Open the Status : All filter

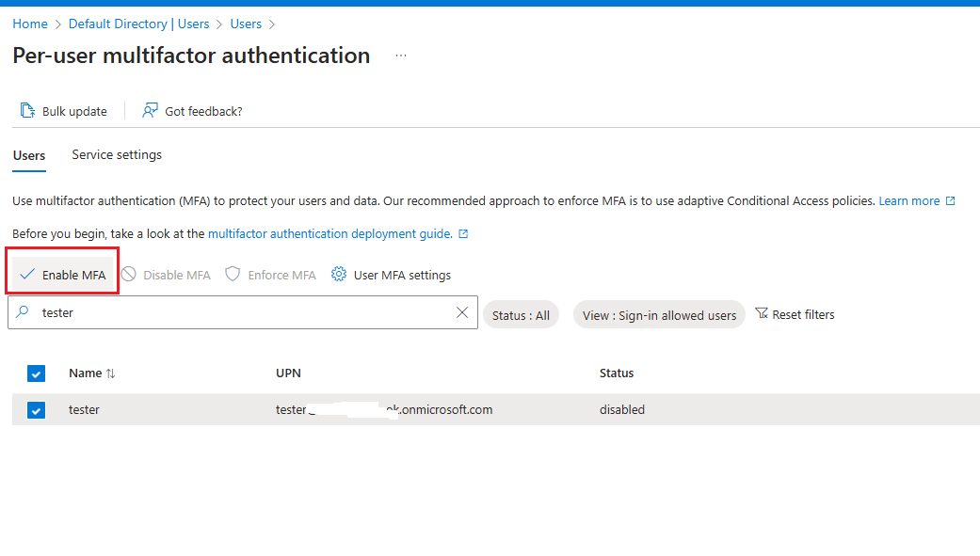point(521,315)
